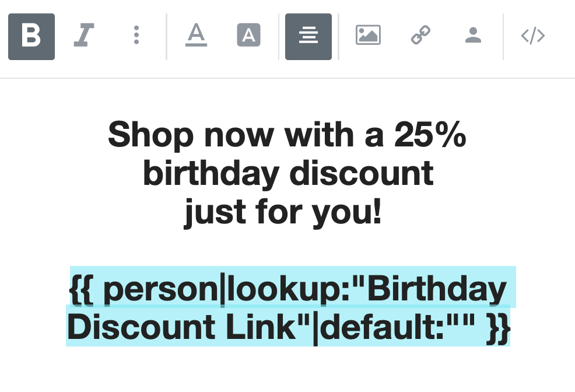The image size is (575, 392).
Task: Open the text alignment options
Action: click(308, 37)
